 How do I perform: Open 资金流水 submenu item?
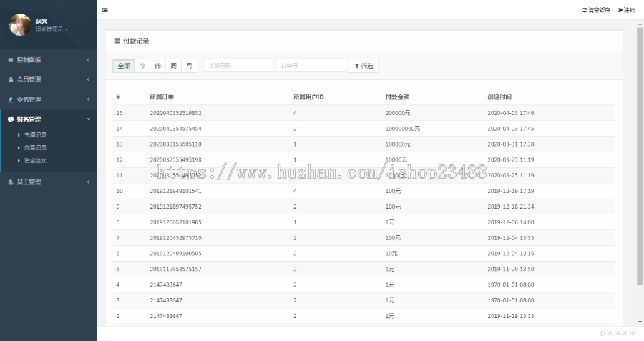(x=35, y=160)
